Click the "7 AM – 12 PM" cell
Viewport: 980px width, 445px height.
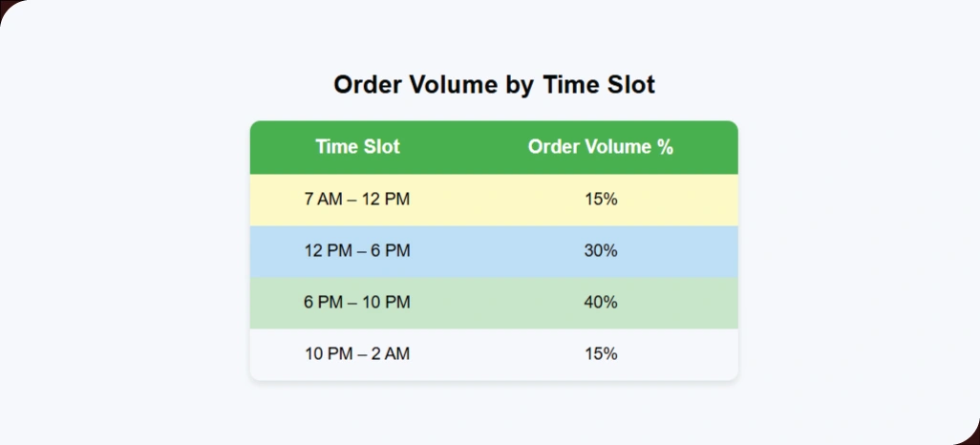[x=357, y=200]
